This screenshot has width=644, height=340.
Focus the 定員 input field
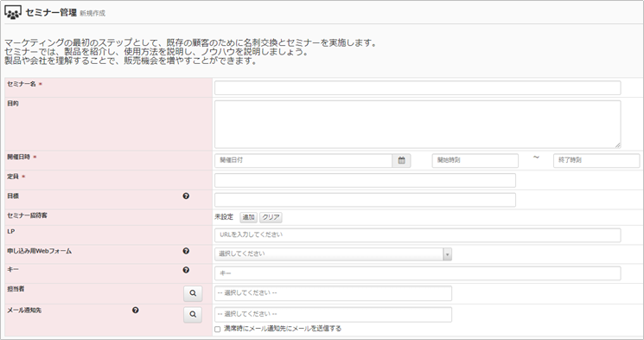(365, 181)
